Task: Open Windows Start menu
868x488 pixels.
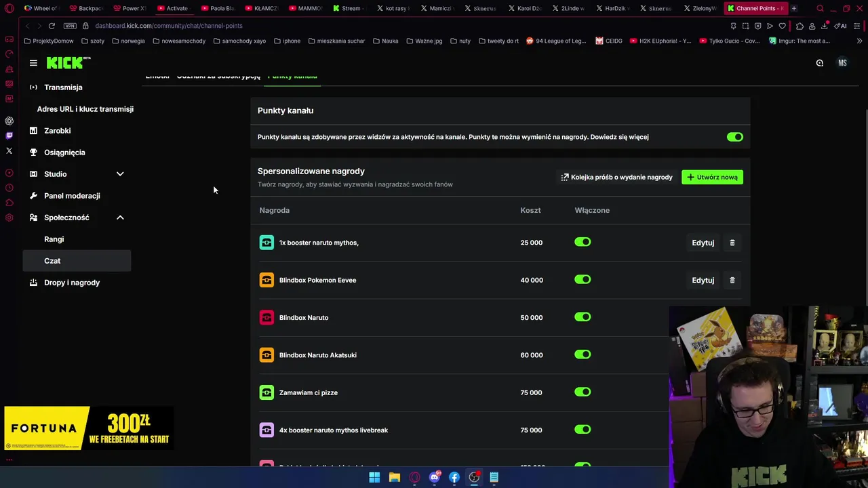Action: click(x=374, y=477)
